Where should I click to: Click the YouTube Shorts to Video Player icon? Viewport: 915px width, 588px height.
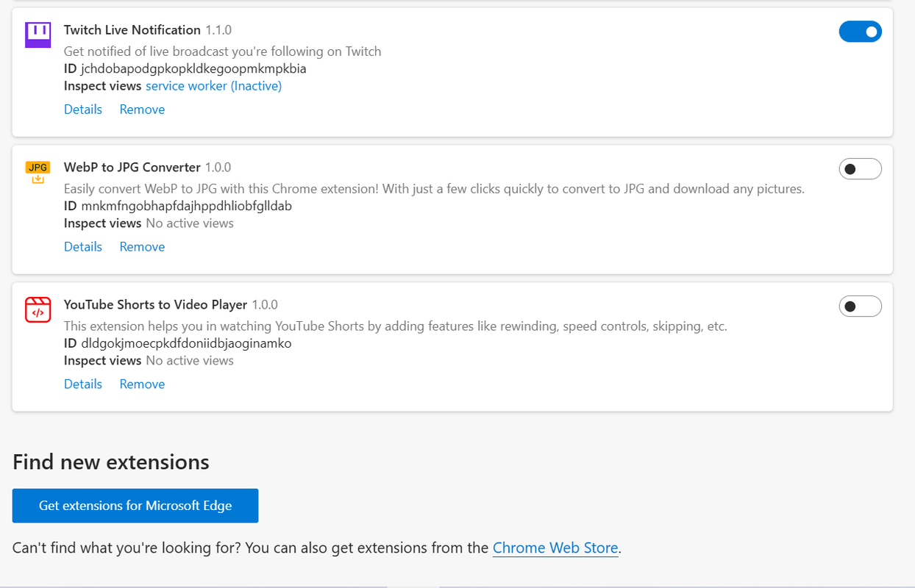click(38, 310)
